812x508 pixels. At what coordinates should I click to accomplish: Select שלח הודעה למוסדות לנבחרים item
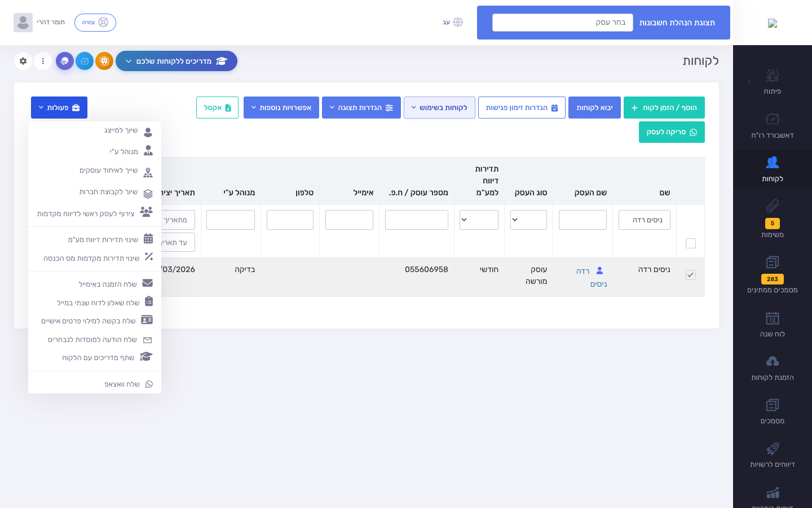(95, 340)
